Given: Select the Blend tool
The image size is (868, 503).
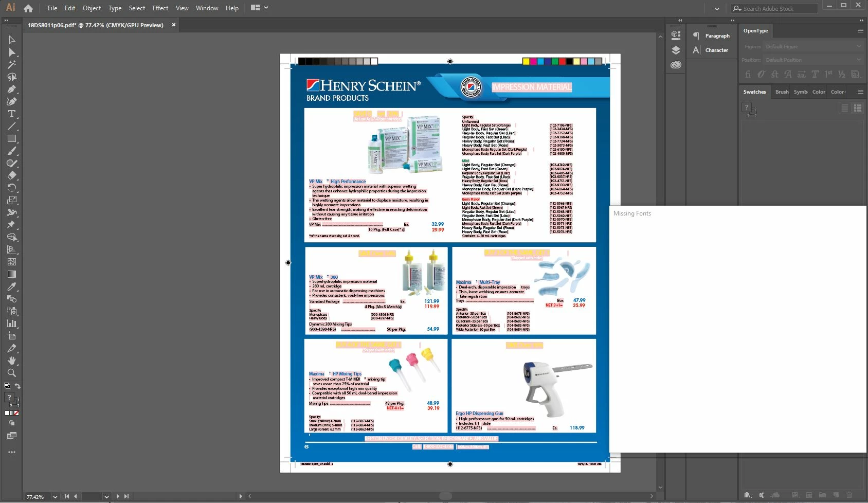Looking at the screenshot, I should 12,299.
